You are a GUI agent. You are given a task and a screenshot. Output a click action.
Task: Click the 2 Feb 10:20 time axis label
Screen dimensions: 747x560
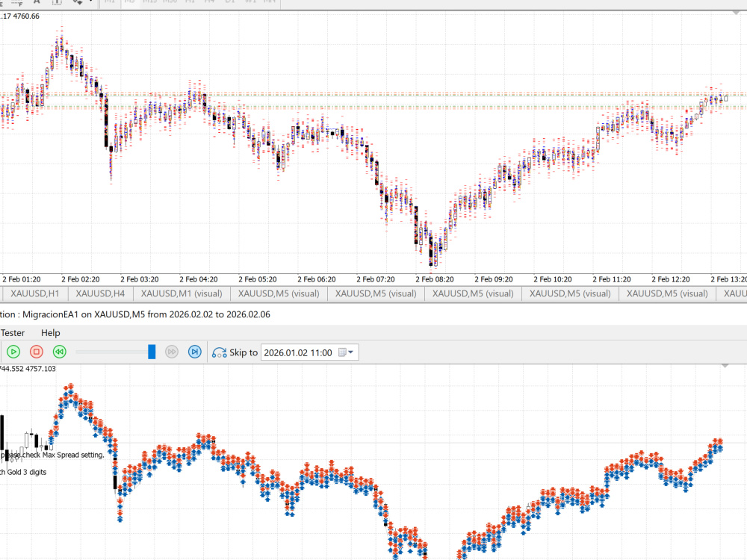[553, 279]
